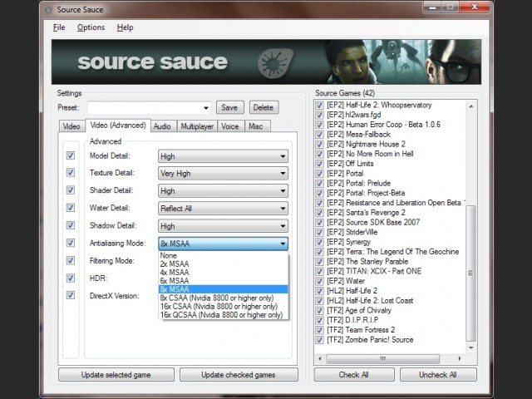Open the Shadow Detail dropdown
Screen dimensions: 532x399
(223, 226)
